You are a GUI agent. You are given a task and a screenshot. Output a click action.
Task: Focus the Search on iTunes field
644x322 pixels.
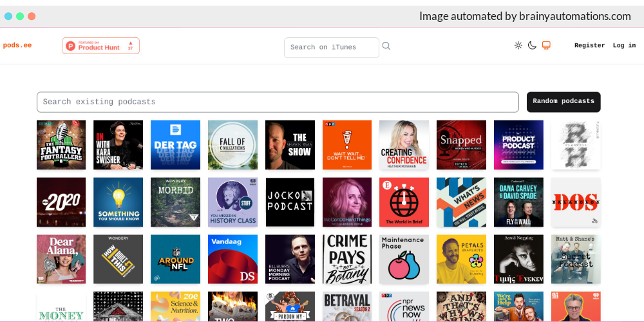(x=332, y=47)
